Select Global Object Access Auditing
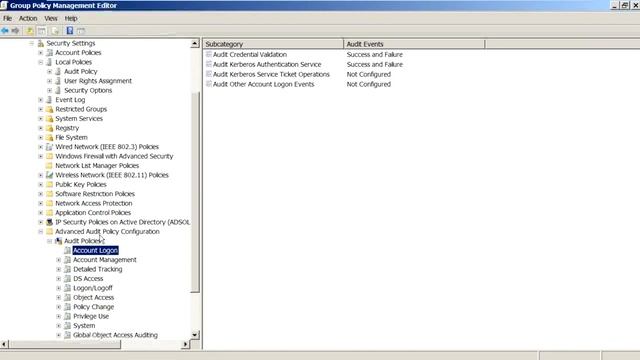 pos(115,335)
